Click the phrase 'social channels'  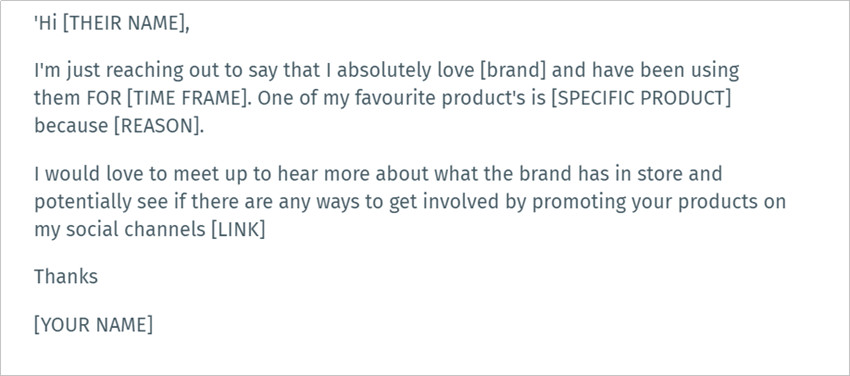click(x=136, y=230)
